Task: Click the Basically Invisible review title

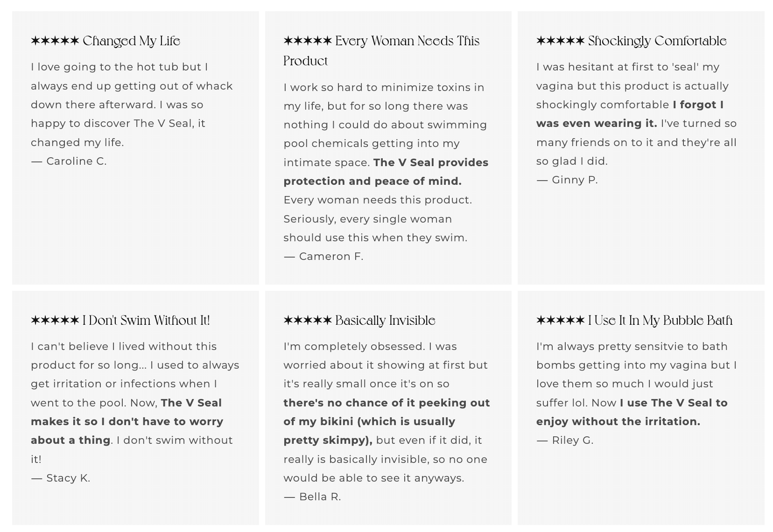Action: pos(385,321)
